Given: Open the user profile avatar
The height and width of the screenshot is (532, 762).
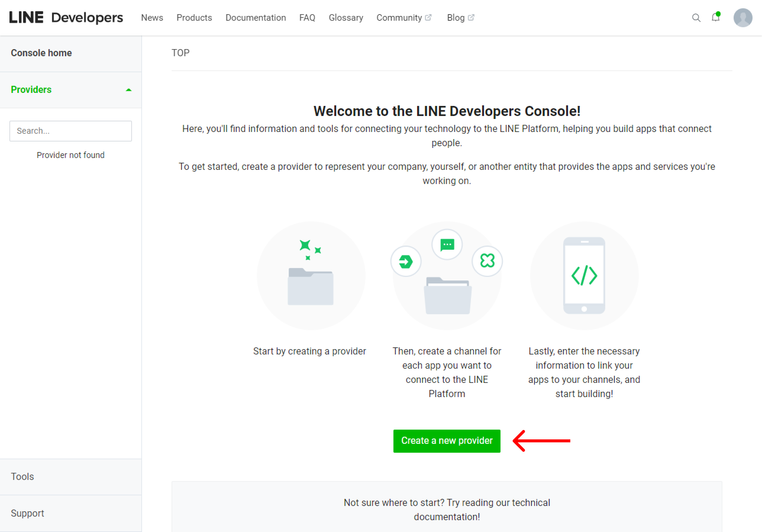Looking at the screenshot, I should click(x=742, y=17).
